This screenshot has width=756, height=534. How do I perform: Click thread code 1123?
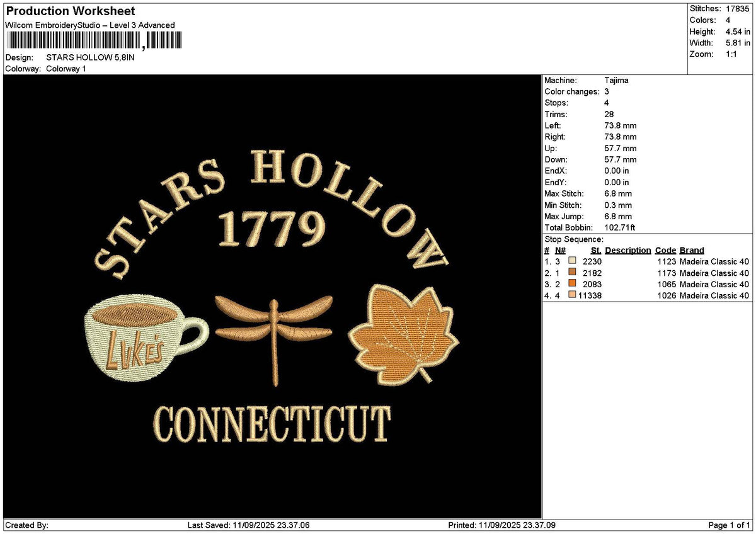(667, 261)
